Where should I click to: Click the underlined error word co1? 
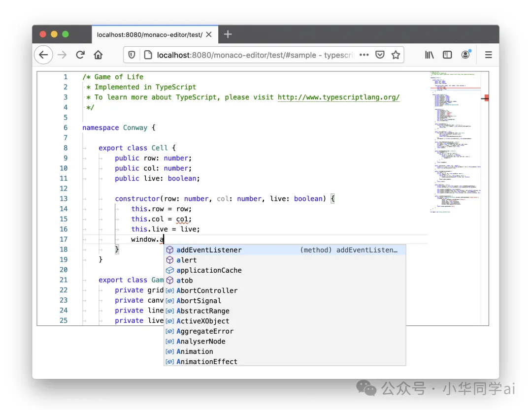181,219
